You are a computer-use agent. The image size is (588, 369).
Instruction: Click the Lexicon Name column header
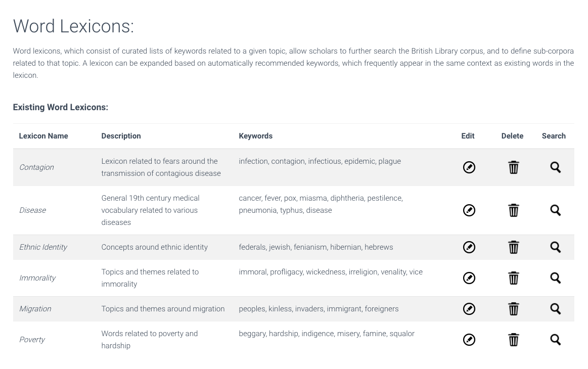click(43, 136)
